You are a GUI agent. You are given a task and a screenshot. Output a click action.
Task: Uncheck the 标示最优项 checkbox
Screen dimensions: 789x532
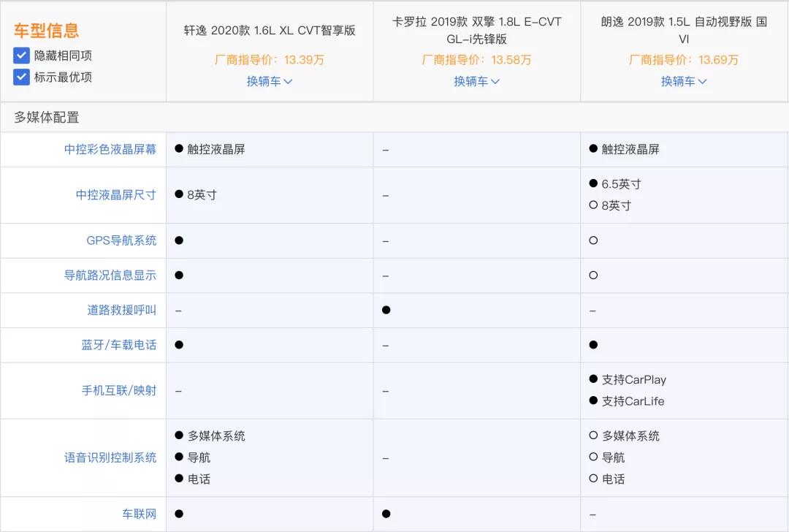click(22, 77)
